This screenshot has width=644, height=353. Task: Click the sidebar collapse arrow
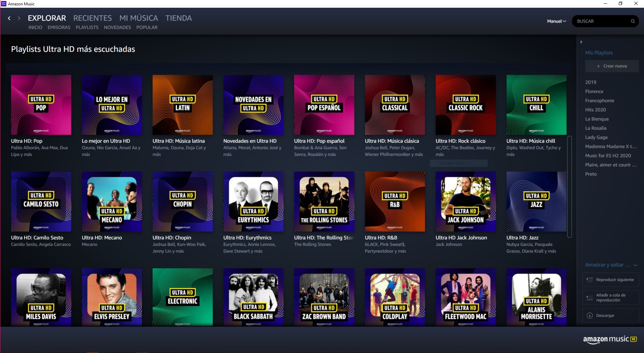pos(582,42)
